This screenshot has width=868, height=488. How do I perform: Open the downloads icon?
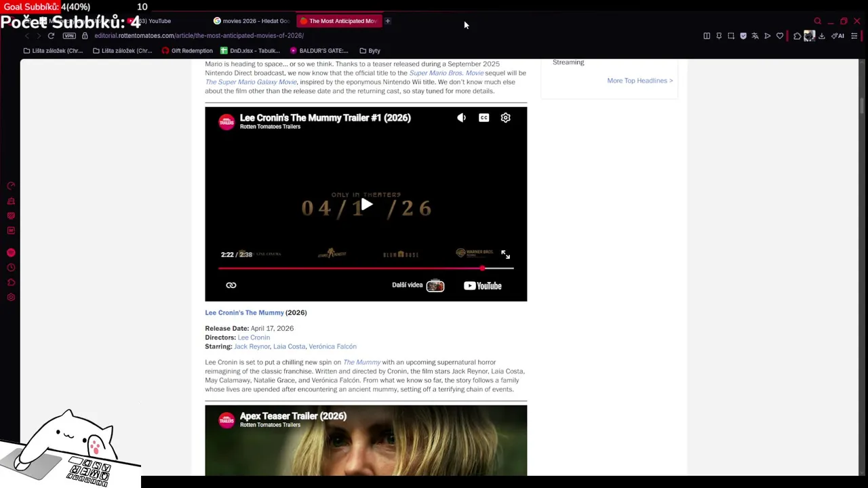click(822, 36)
